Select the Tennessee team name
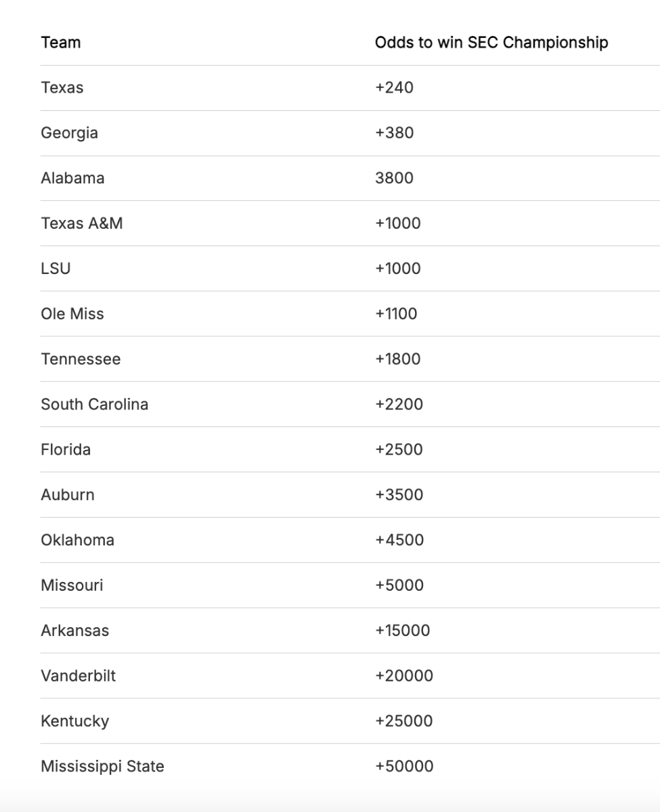 coord(81,359)
